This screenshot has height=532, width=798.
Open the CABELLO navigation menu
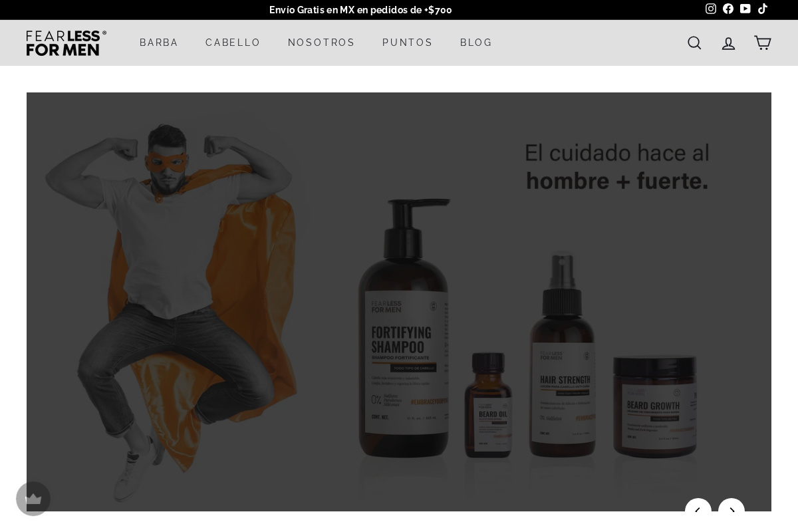point(233,43)
